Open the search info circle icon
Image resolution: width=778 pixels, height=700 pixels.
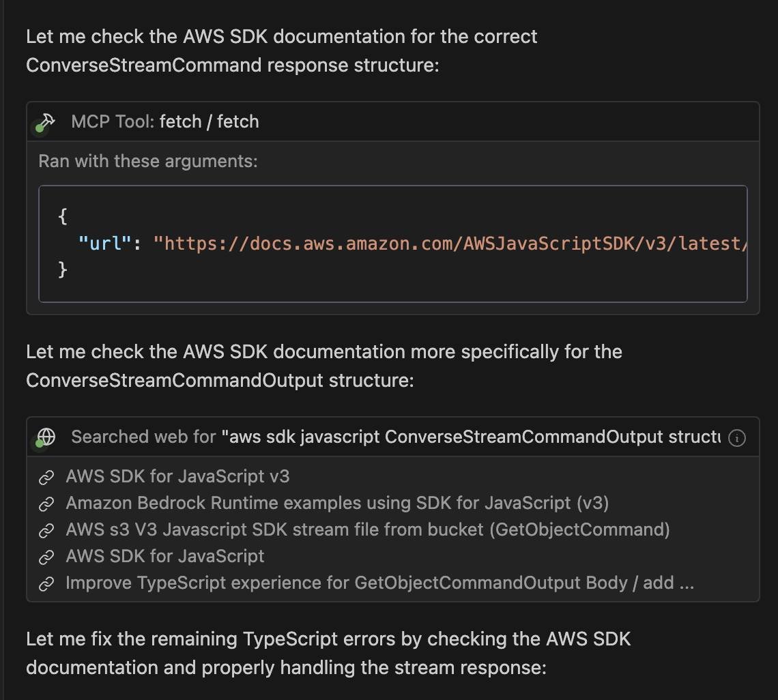[737, 437]
